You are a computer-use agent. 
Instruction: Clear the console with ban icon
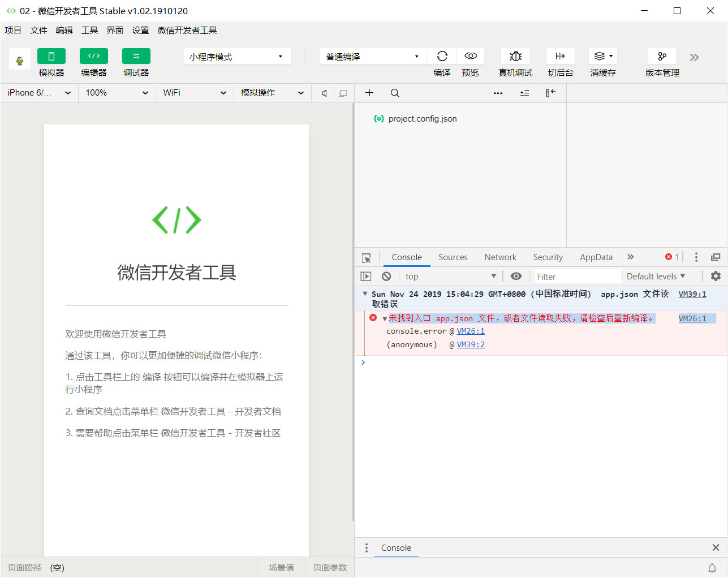click(x=386, y=277)
